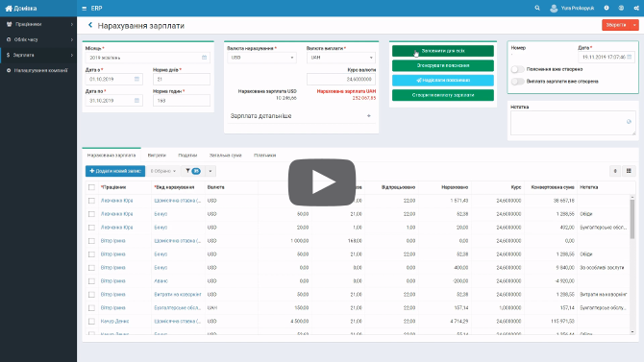Toggle the Пояснення вже створено switch
Viewport: 644px width, 362px height.
coord(517,69)
